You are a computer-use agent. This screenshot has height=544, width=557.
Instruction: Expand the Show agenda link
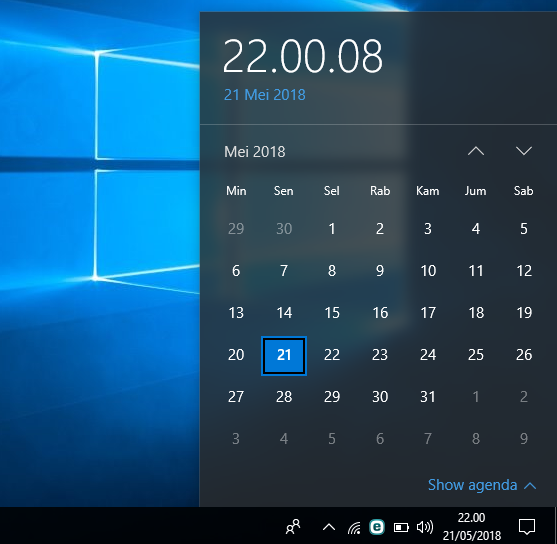click(482, 485)
